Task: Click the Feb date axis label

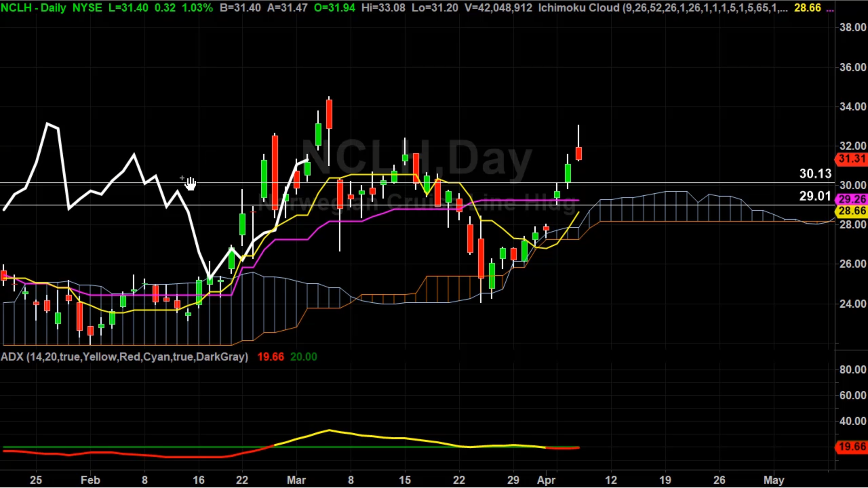Action: (x=90, y=480)
